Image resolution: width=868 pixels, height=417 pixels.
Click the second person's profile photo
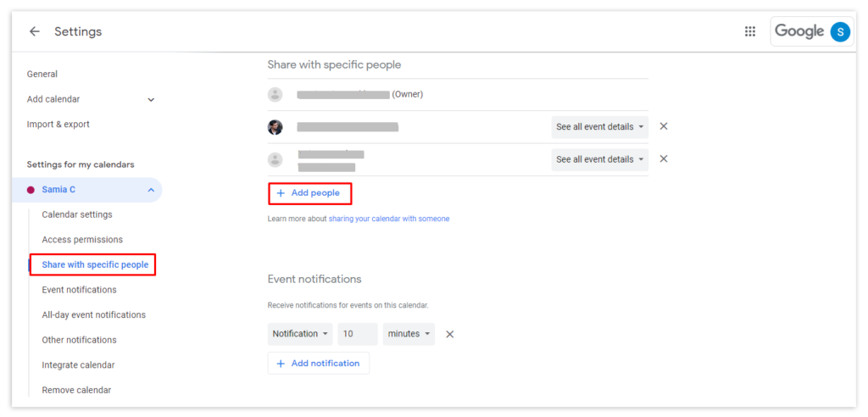coord(275,127)
